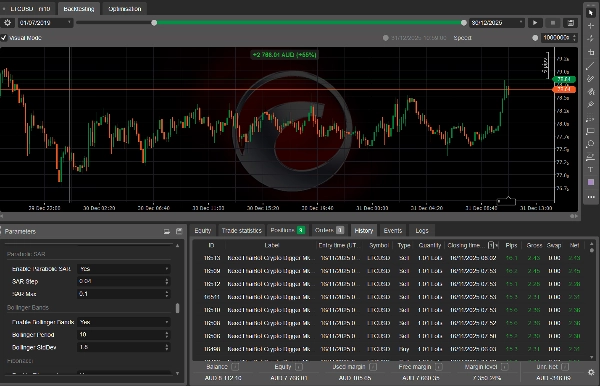Image resolution: width=600 pixels, height=386 pixels.
Task: Start the backtest with Play button
Action: tap(535, 23)
